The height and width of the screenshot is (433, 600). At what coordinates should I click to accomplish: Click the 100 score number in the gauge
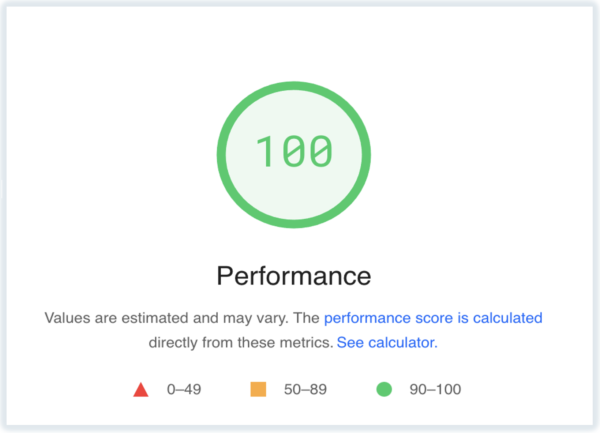[294, 151]
